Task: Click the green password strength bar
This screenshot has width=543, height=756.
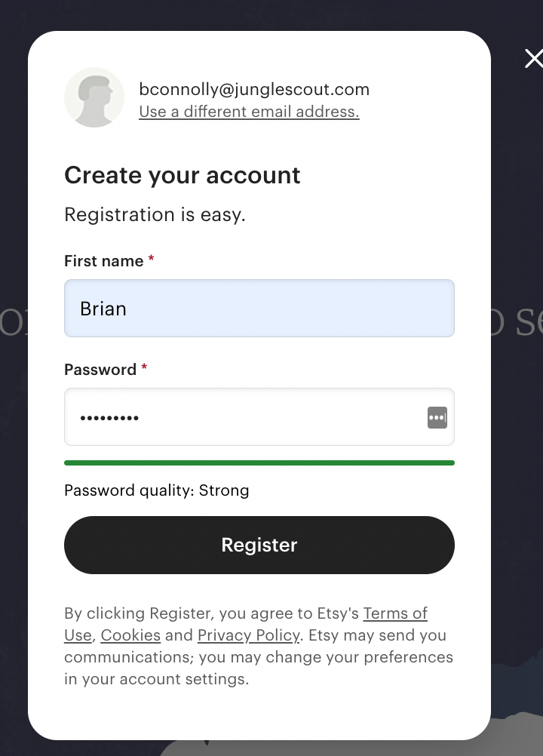Action: click(259, 463)
